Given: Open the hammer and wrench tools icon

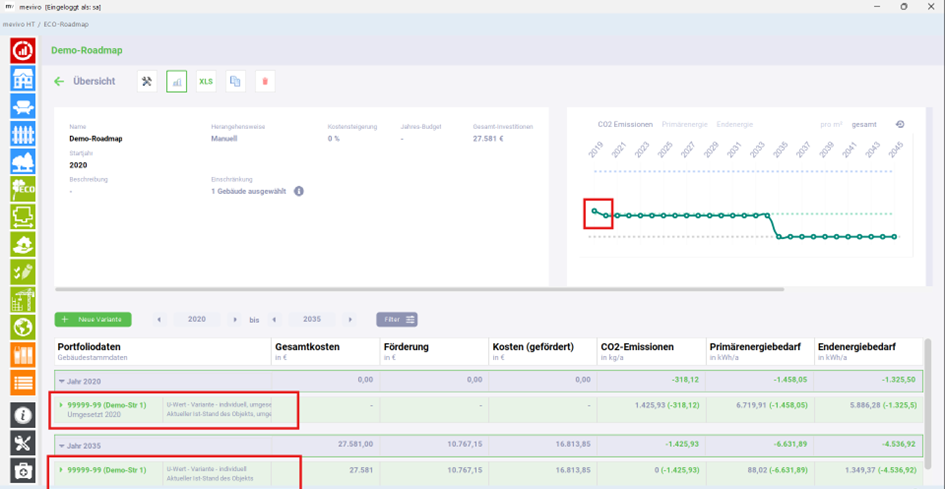Looking at the screenshot, I should (x=147, y=81).
